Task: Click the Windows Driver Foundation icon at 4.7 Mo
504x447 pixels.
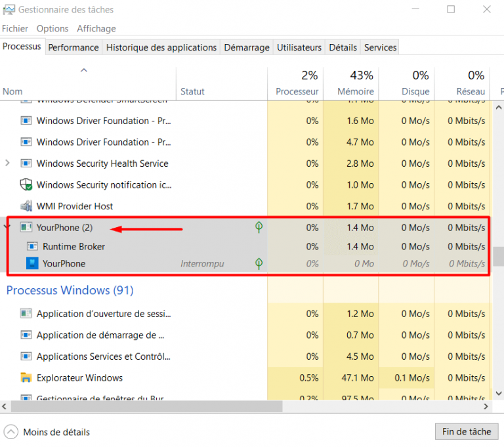Action: [x=26, y=142]
